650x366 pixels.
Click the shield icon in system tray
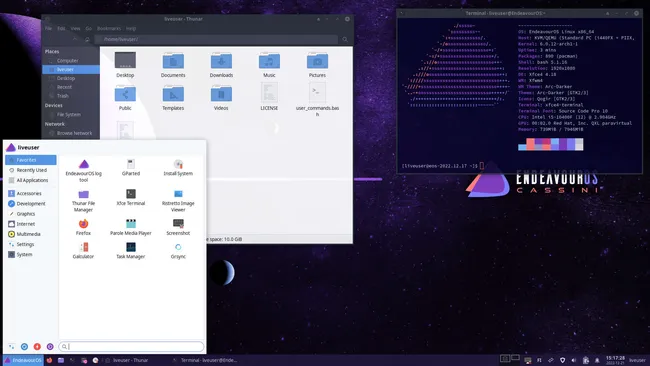click(x=562, y=360)
